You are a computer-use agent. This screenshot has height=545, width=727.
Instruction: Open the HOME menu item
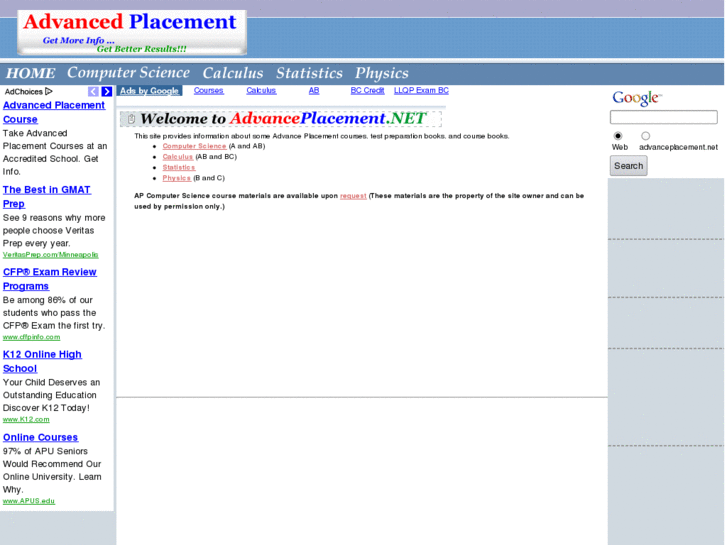(31, 73)
